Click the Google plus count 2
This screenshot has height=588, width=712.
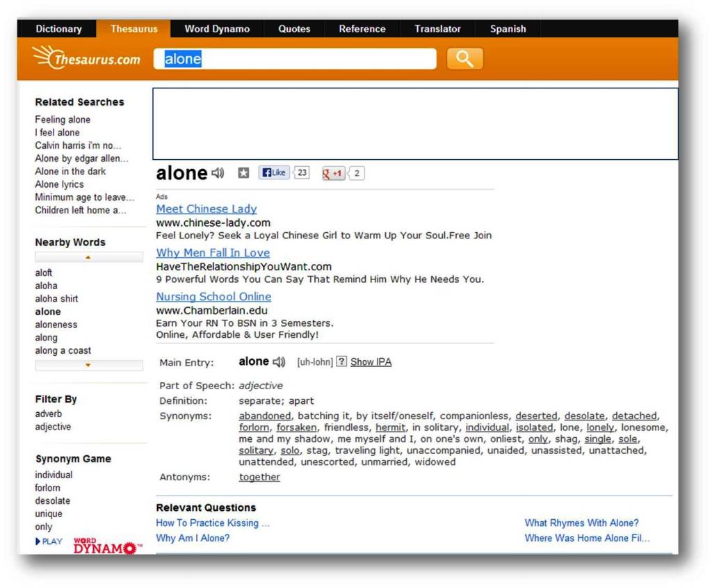[x=357, y=173]
